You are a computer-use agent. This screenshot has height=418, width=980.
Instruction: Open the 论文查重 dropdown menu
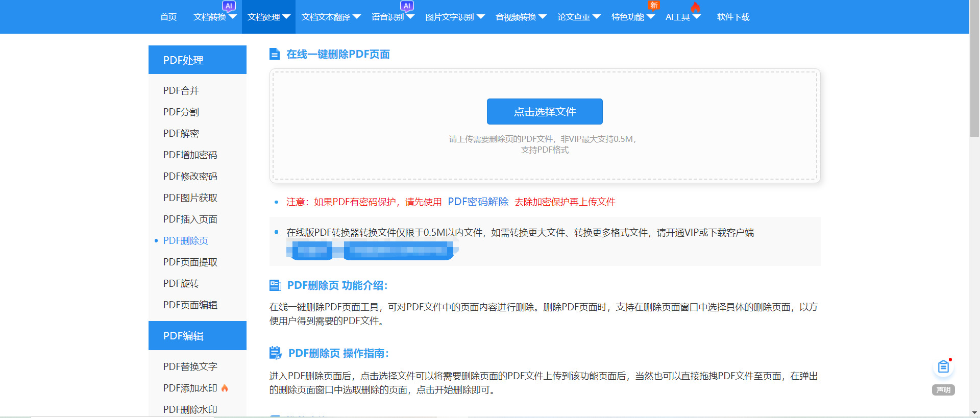[597, 17]
